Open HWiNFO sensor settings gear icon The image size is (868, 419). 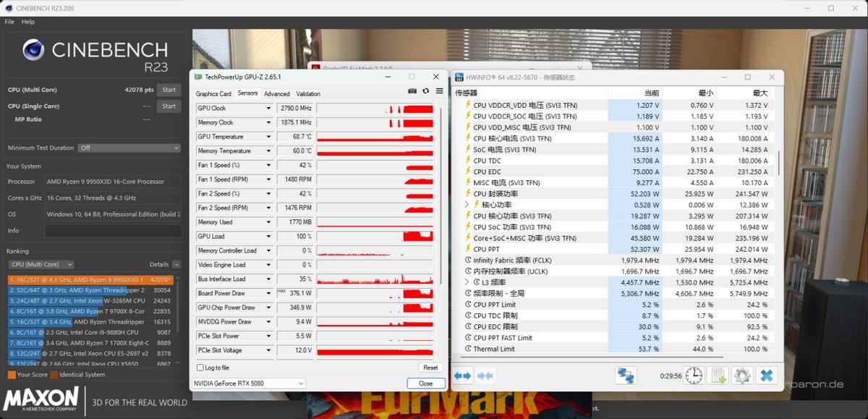pyautogui.click(x=742, y=376)
